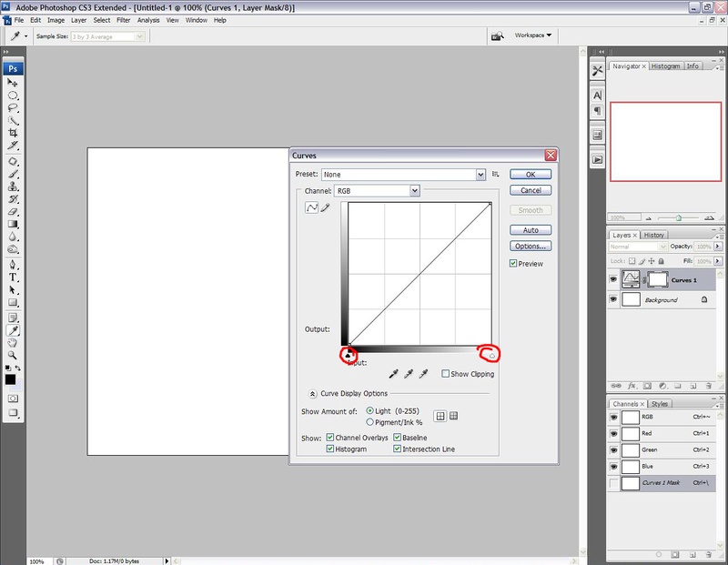Open the layer Opacity slider arrow

tap(718, 247)
